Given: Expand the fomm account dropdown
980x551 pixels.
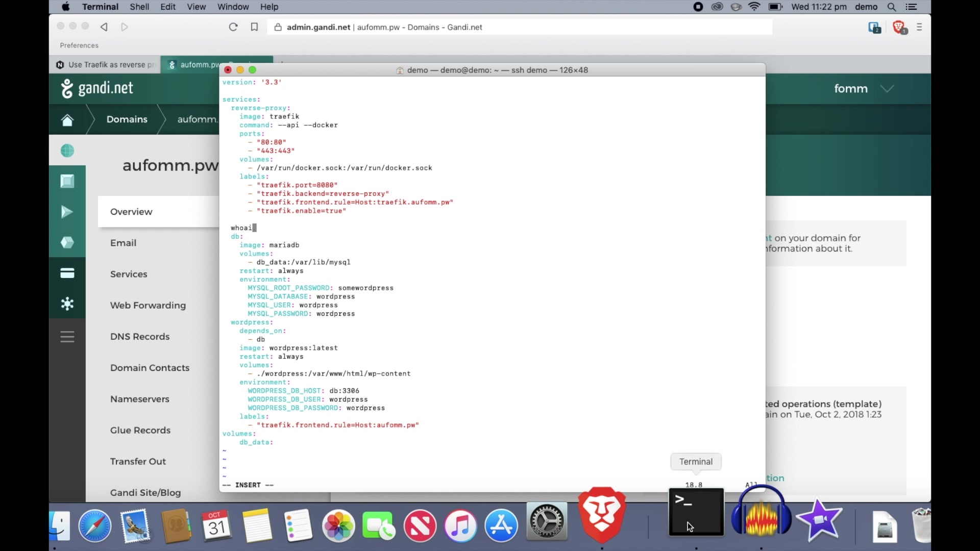Looking at the screenshot, I should [887, 89].
